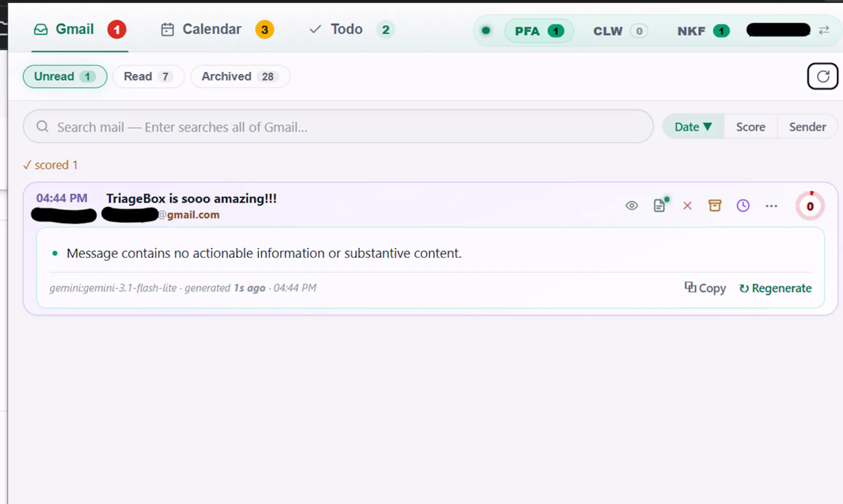Select the PFA account
843x504 pixels.
(x=539, y=31)
